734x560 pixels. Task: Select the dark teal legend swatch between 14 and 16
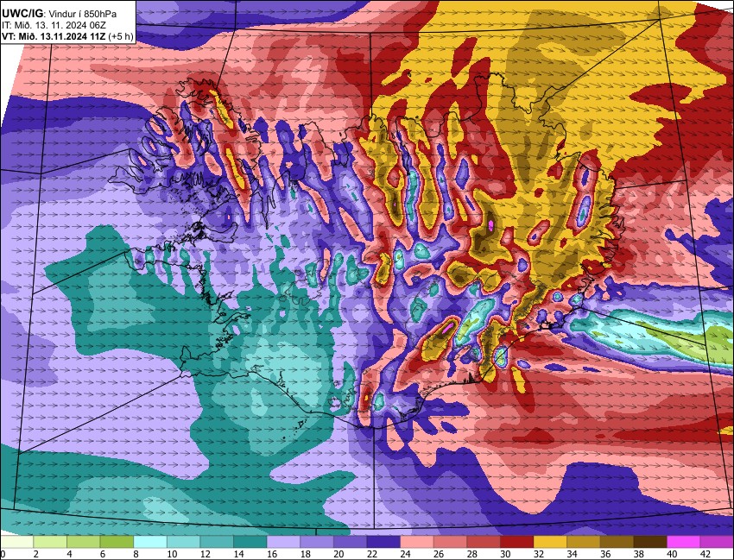click(x=250, y=542)
